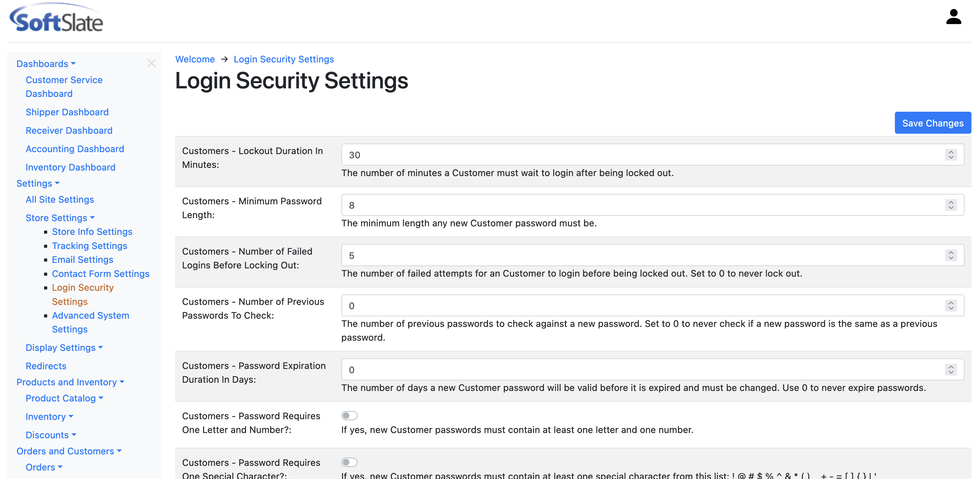Expand Display Settings submenu

tap(64, 347)
